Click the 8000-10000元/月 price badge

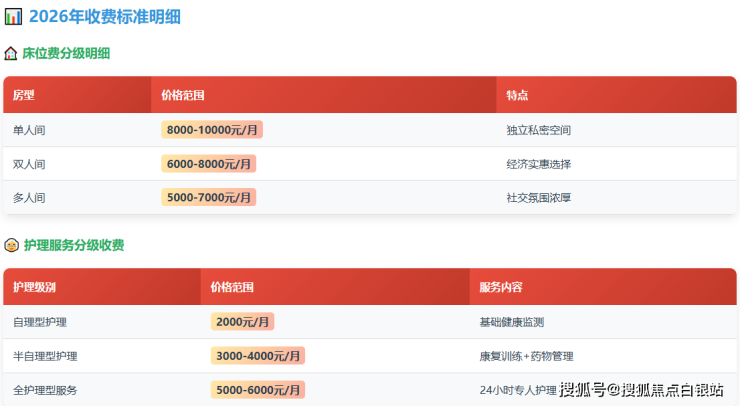pyautogui.click(x=212, y=130)
